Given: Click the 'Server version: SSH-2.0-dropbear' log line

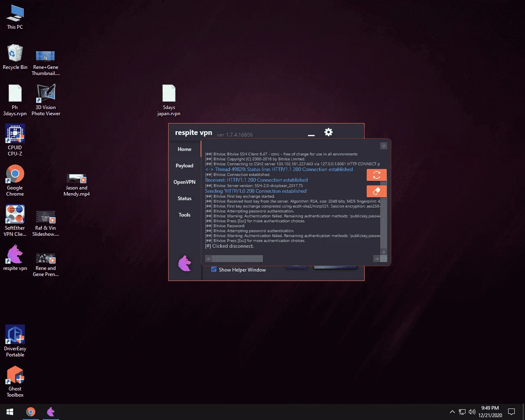Looking at the screenshot, I should click(254, 186).
